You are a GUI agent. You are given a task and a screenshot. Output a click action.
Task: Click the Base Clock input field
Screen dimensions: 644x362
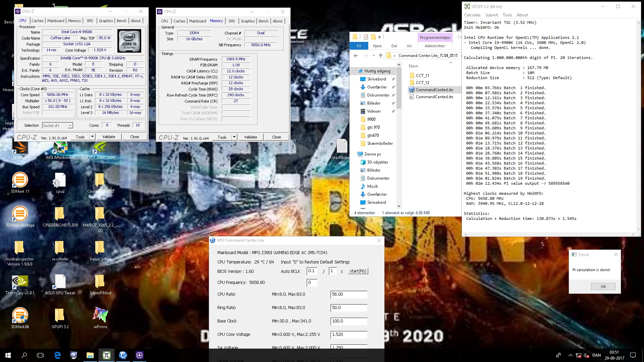[349, 321]
